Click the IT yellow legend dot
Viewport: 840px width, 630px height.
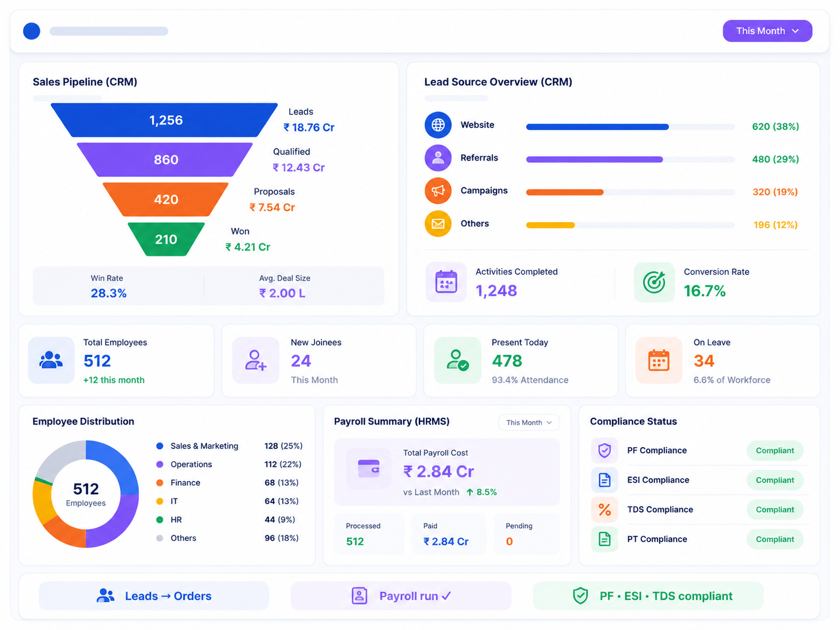(x=160, y=501)
